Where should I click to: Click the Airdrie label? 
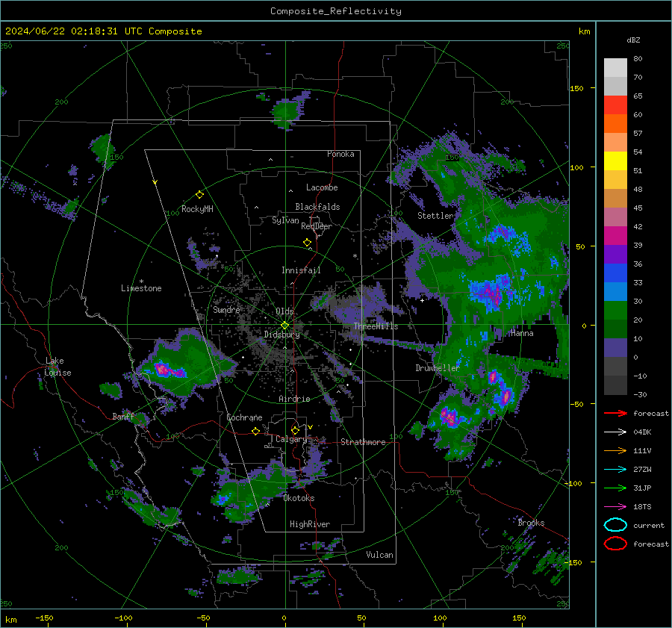[x=294, y=399]
